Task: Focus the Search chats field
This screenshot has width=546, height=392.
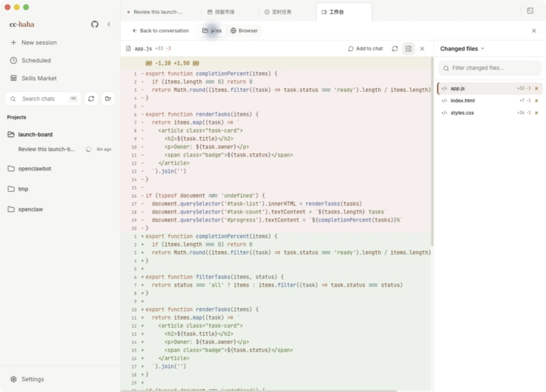Action: pos(43,99)
